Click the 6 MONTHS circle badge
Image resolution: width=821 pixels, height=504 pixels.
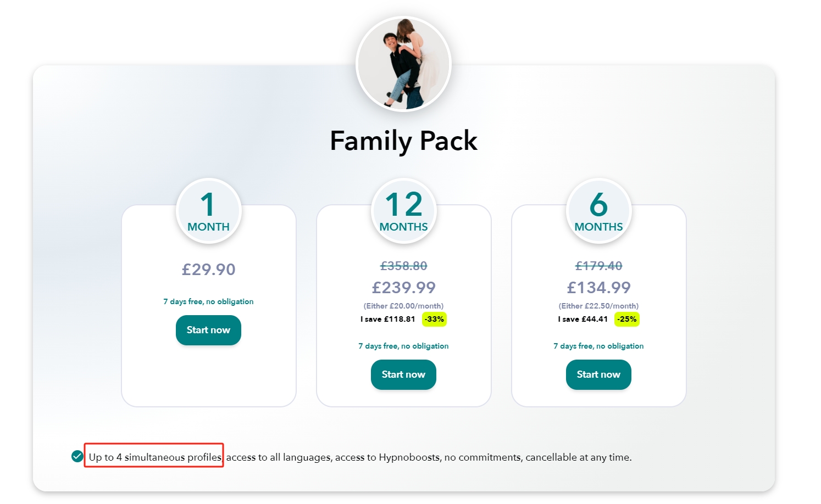(599, 211)
